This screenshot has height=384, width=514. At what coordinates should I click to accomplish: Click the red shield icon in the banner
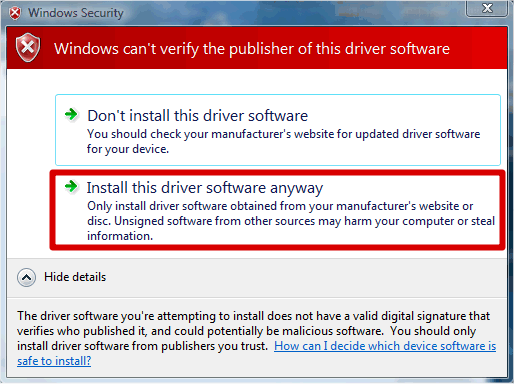click(x=28, y=48)
